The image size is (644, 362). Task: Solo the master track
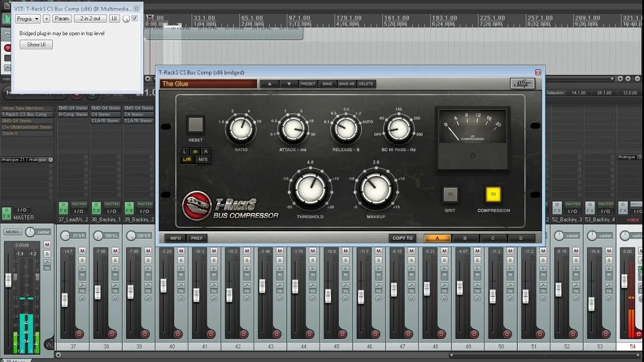coord(47,254)
